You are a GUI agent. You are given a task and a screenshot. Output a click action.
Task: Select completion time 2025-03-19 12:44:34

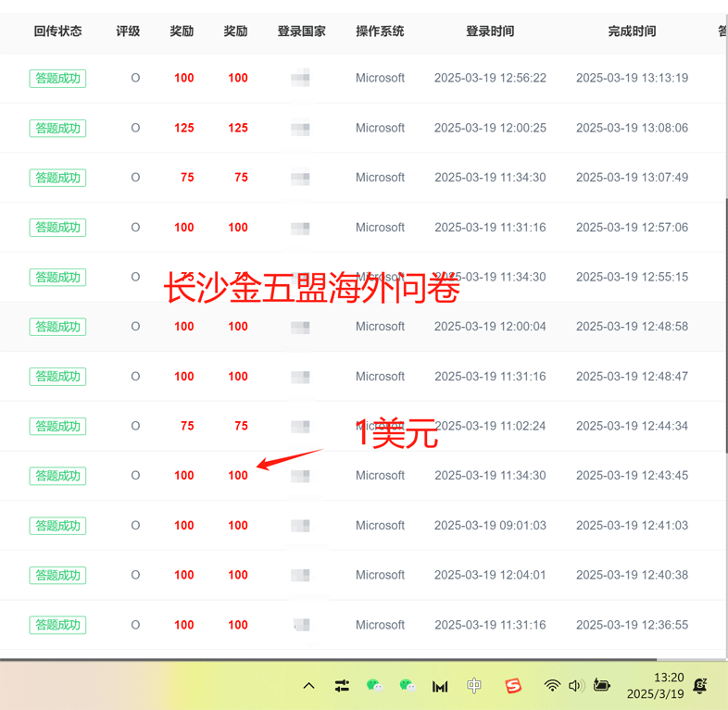pos(632,426)
